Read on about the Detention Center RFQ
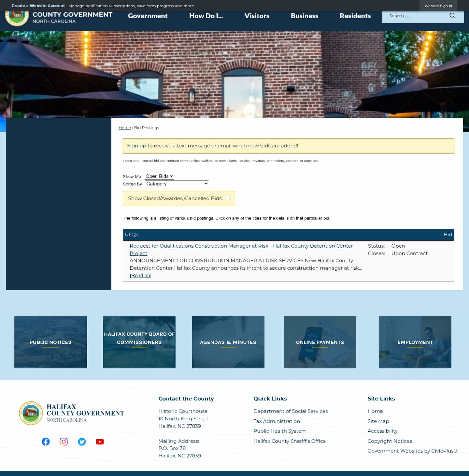 pos(140,275)
